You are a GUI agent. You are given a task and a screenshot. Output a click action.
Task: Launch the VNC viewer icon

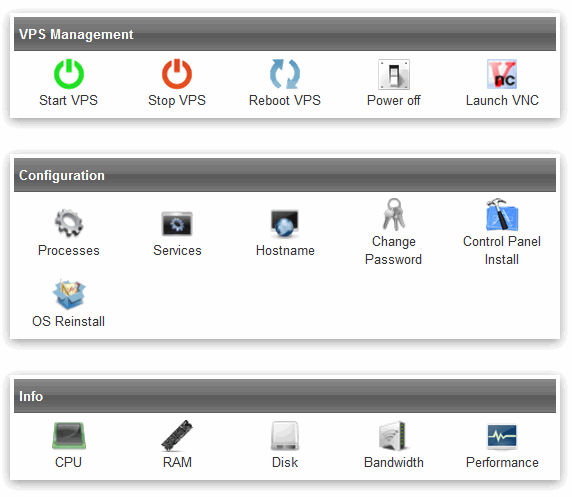click(502, 74)
